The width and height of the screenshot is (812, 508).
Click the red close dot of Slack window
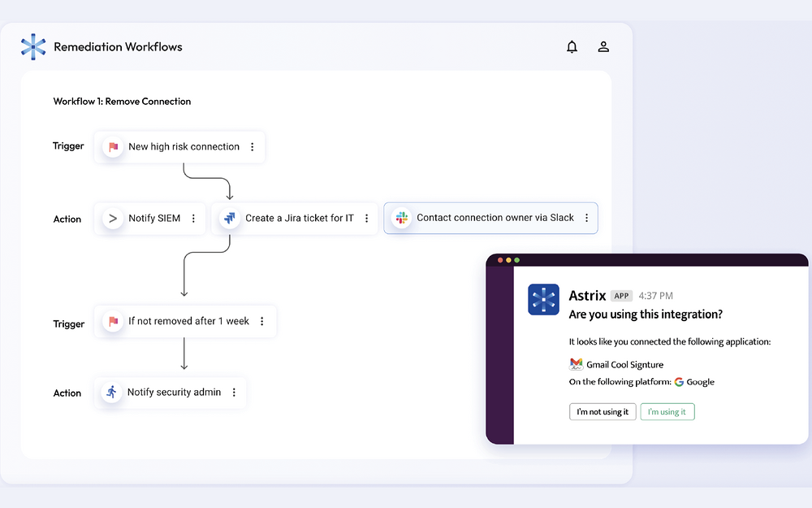tap(500, 260)
